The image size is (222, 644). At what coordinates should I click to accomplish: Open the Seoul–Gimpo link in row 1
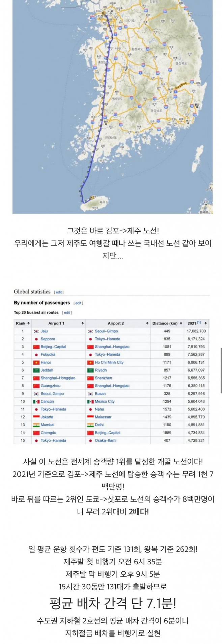106,331
